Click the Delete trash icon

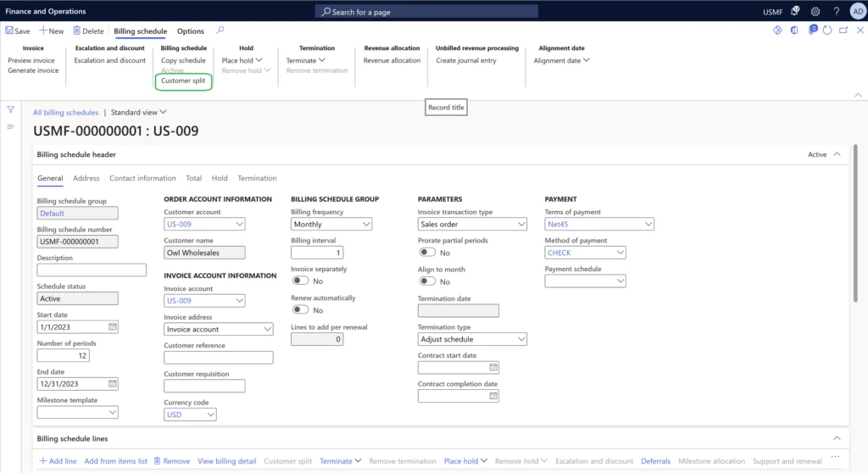tap(77, 31)
